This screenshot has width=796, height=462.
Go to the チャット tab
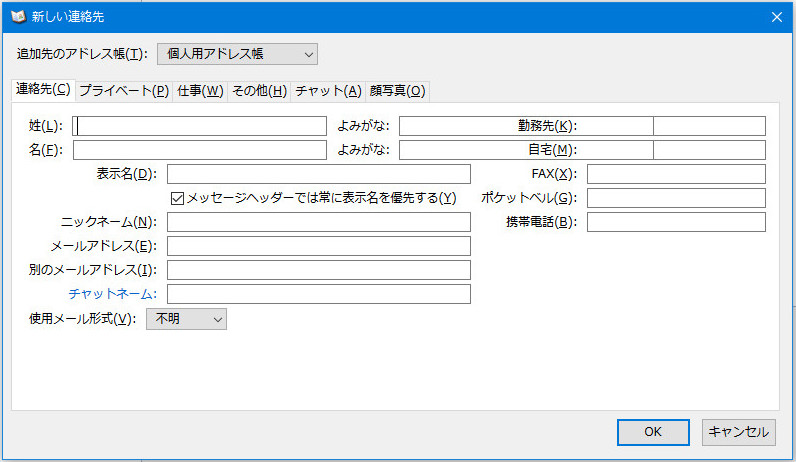328,91
